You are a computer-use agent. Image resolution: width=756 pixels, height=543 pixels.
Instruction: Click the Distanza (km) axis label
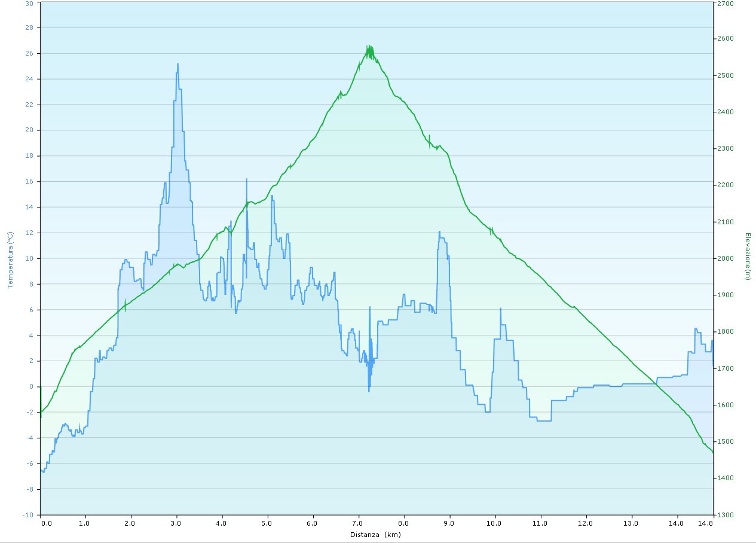[x=375, y=535]
